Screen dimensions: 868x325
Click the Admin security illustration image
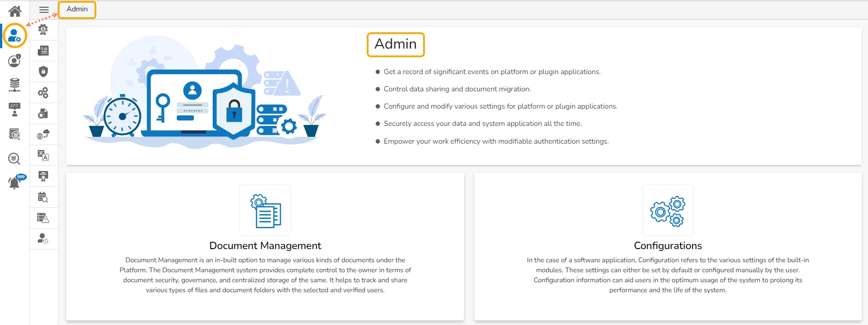205,92
